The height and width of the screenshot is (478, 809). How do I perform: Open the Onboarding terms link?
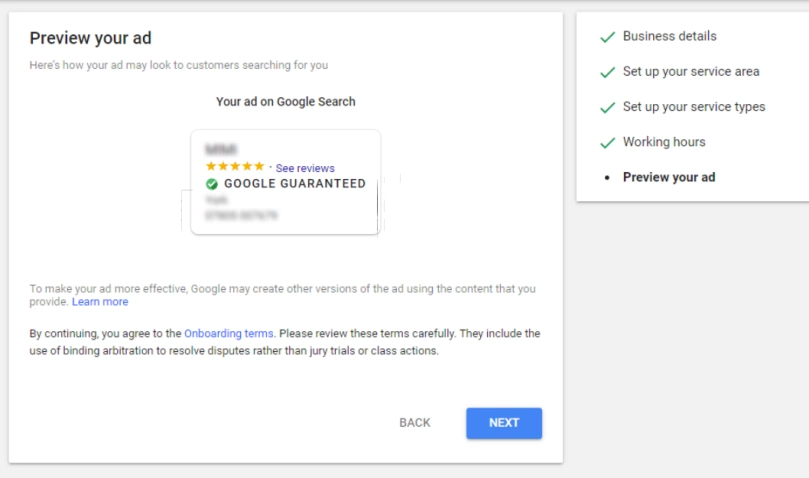(229, 333)
